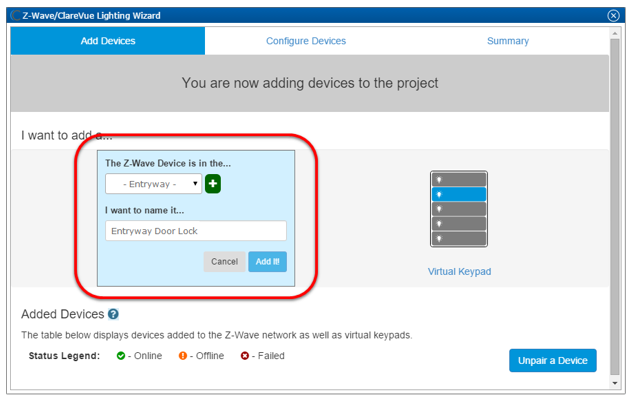Click 'I want to name it...' label
This screenshot has width=631, height=400.
(144, 210)
